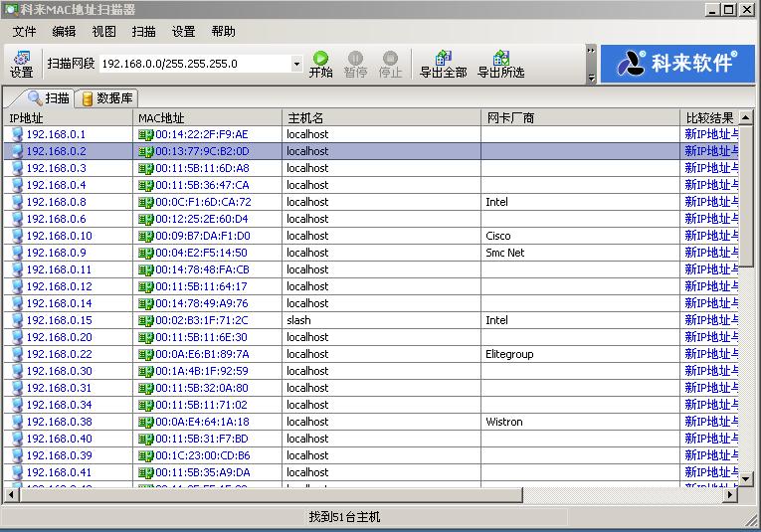
Task: Click the 新IP地址 result for 192.168.0.40
Action: (x=711, y=439)
